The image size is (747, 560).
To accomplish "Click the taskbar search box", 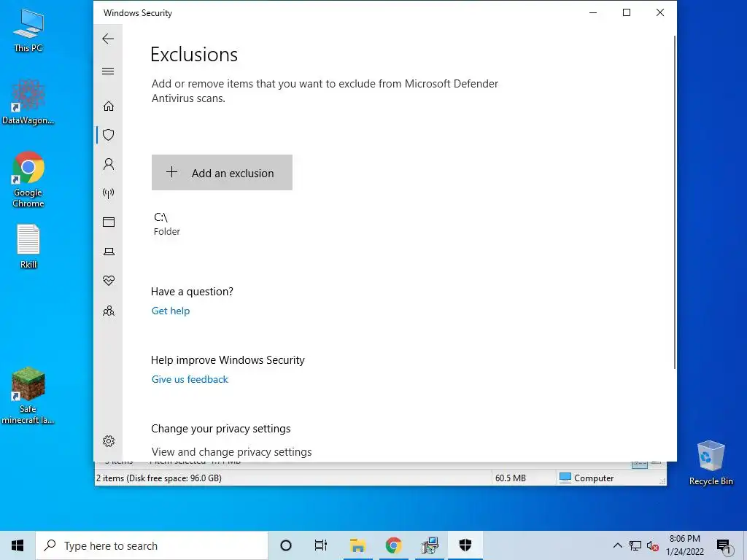I will click(x=152, y=545).
